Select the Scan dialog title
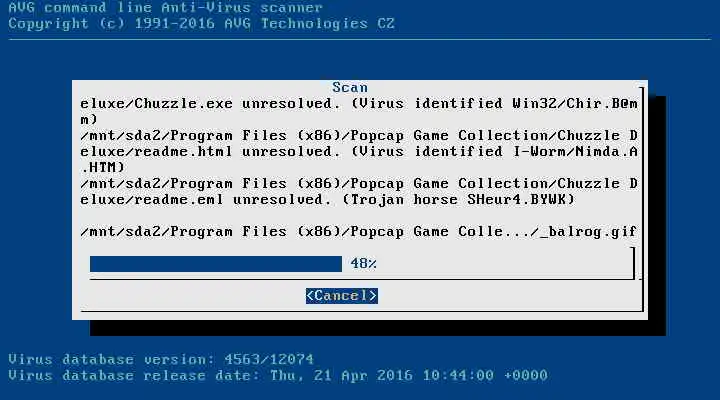 click(350, 87)
